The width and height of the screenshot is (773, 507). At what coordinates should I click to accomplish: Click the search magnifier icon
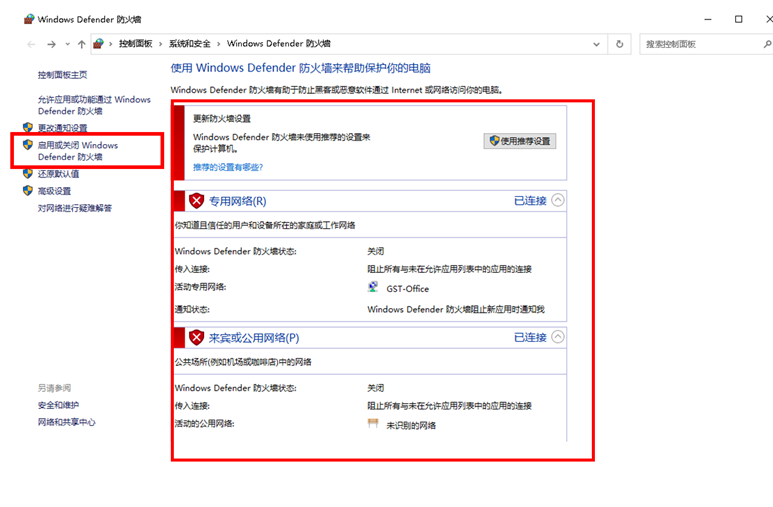[x=767, y=44]
